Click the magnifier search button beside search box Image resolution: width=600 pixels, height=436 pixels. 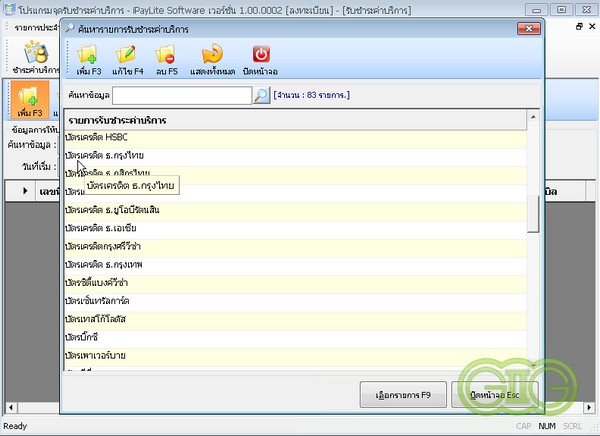pyautogui.click(x=262, y=95)
